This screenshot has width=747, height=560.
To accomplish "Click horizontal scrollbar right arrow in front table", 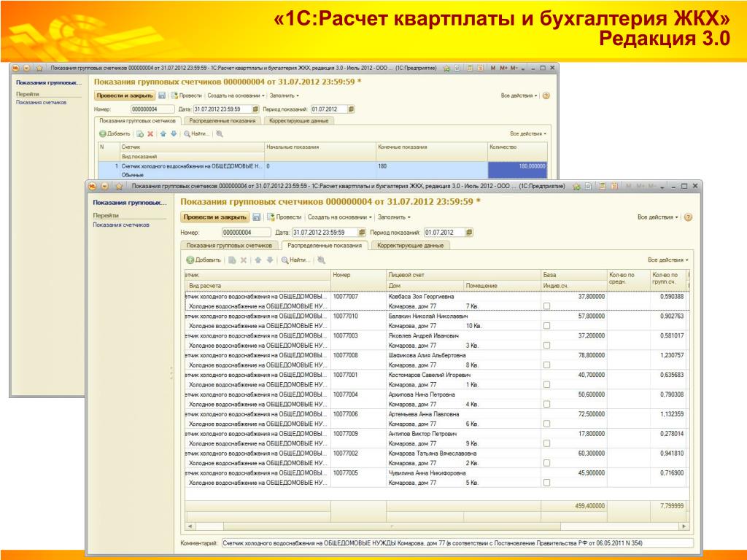I will point(684,526).
